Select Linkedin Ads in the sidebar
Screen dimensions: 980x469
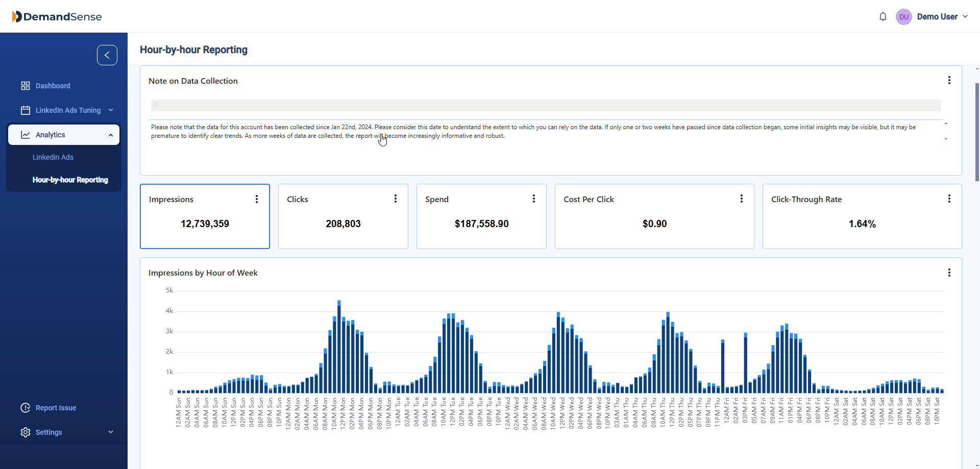(53, 157)
